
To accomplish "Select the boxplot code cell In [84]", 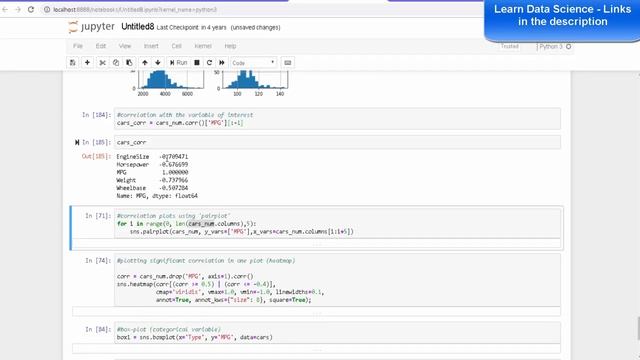I will [337, 333].
